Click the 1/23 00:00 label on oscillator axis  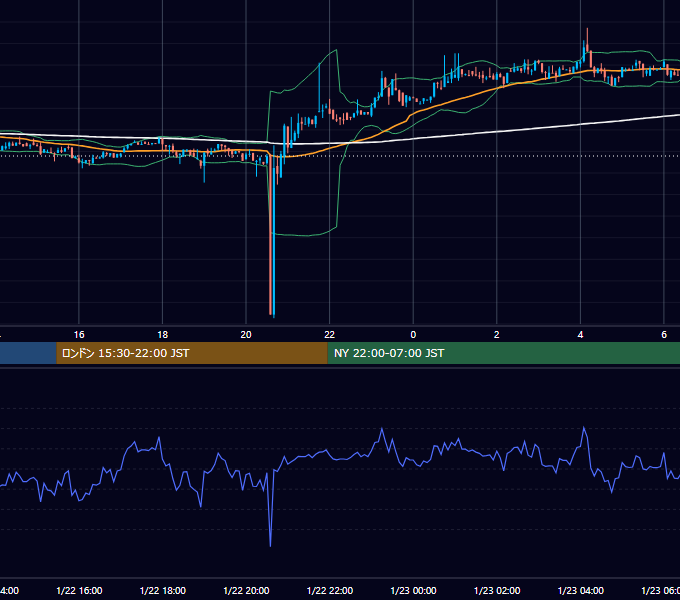pos(413,590)
